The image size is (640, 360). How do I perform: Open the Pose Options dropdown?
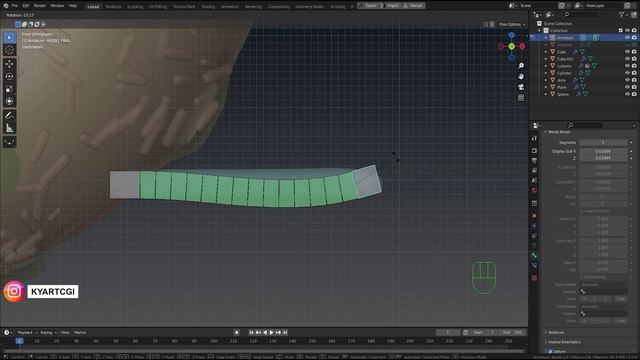(x=512, y=24)
